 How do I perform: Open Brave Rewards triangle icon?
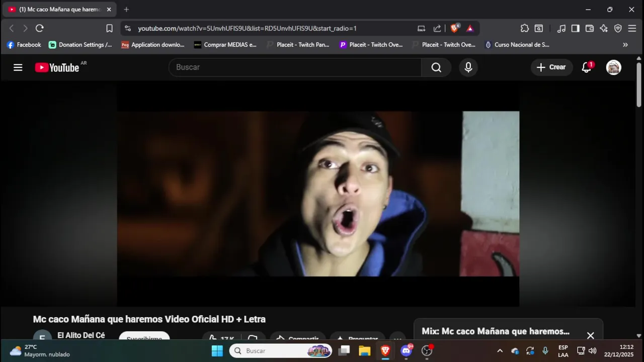point(470,29)
